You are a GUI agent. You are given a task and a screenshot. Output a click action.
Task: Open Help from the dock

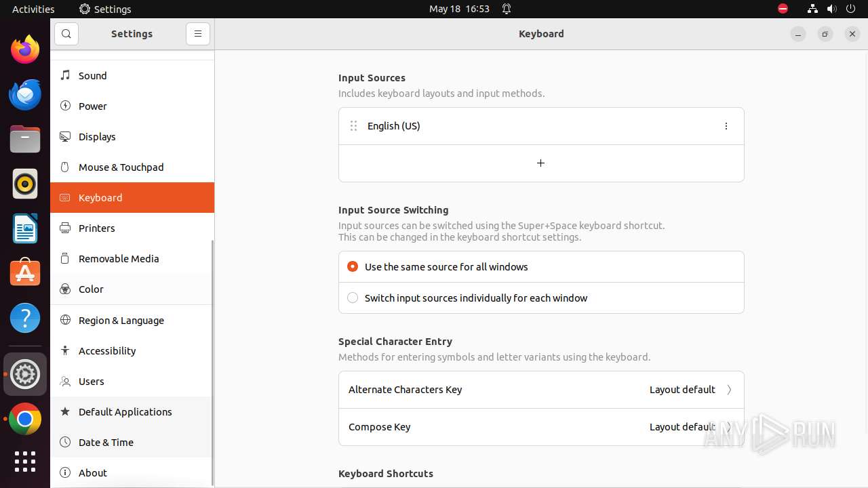pyautogui.click(x=25, y=318)
